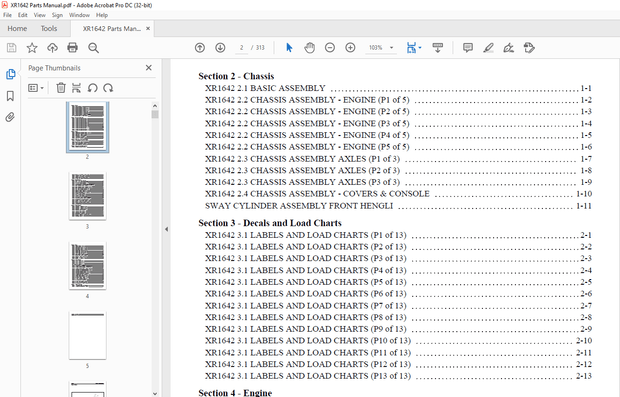Click the print pages/organize icon in thumbnails
The height and width of the screenshot is (397, 620).
(x=76, y=88)
